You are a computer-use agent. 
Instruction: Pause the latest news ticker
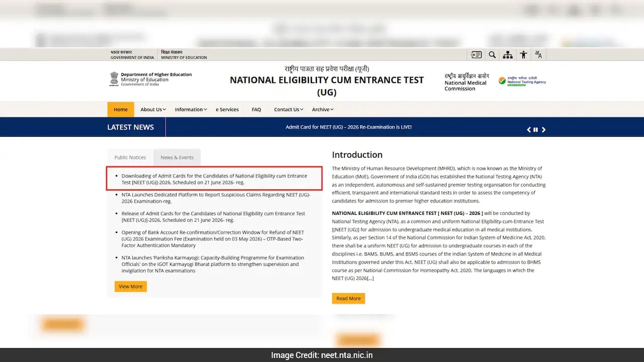point(536,130)
